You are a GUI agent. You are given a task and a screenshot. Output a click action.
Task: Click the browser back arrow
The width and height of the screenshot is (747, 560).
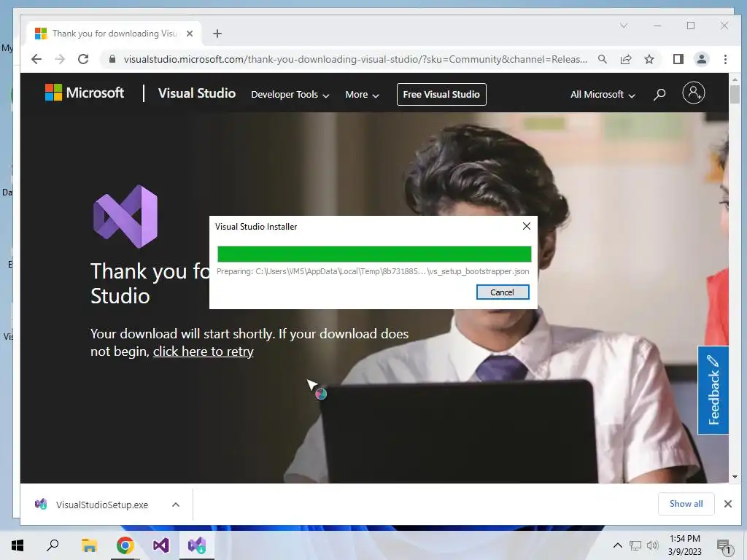tap(36, 59)
